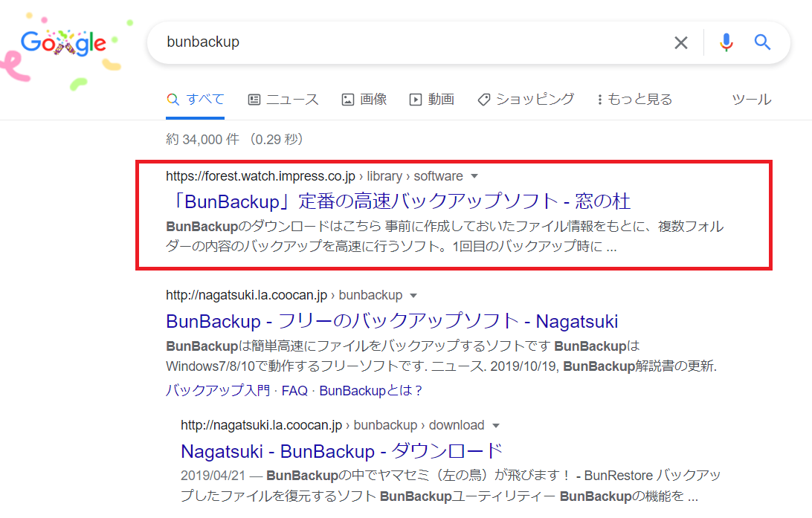Open the 「BunBackup」定番の高速バックアップソフト result
812x518 pixels.
coord(399,201)
